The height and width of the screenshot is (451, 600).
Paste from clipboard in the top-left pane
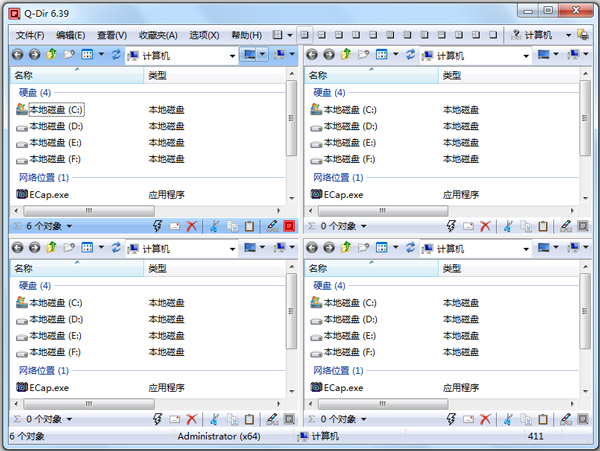coord(249,226)
